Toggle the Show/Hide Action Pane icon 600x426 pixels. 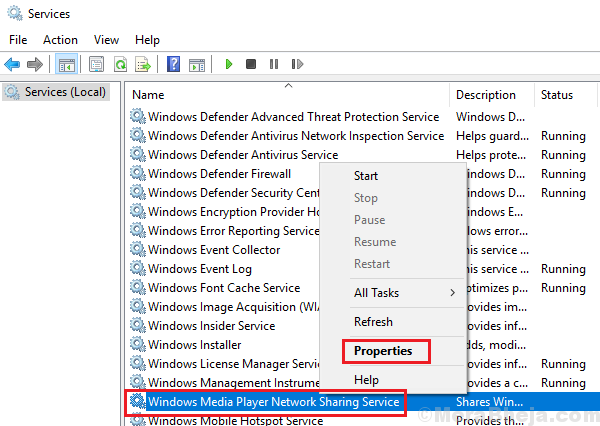tap(197, 64)
